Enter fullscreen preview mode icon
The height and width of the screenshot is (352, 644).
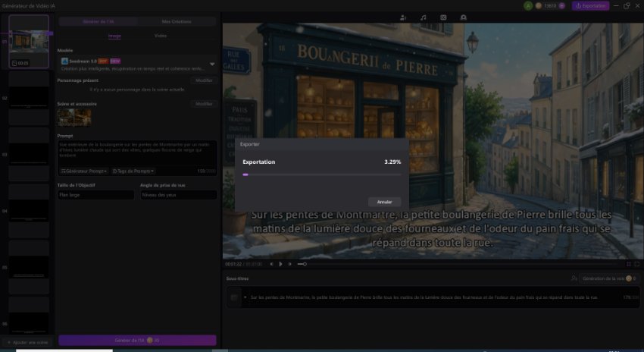[x=637, y=264]
